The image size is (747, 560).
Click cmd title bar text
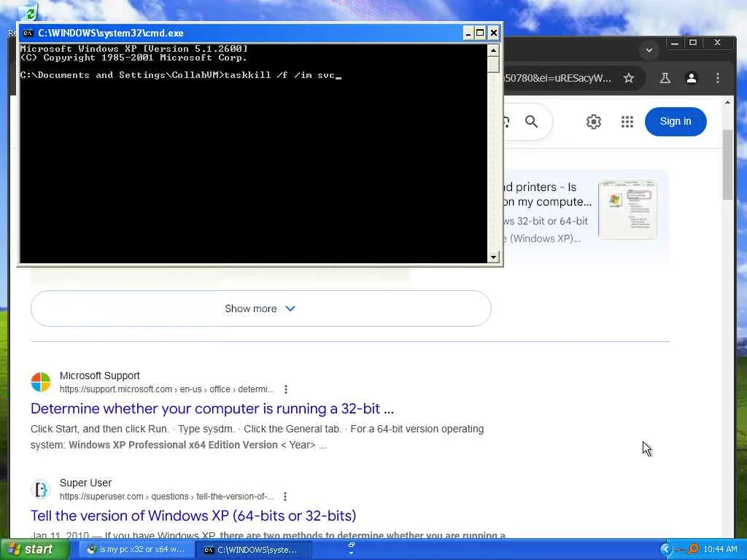pos(111,33)
